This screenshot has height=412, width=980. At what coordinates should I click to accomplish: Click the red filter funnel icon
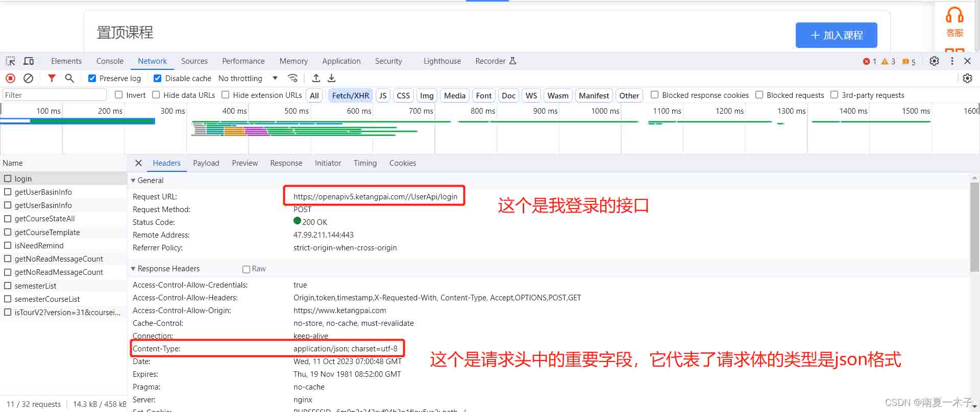(x=52, y=79)
